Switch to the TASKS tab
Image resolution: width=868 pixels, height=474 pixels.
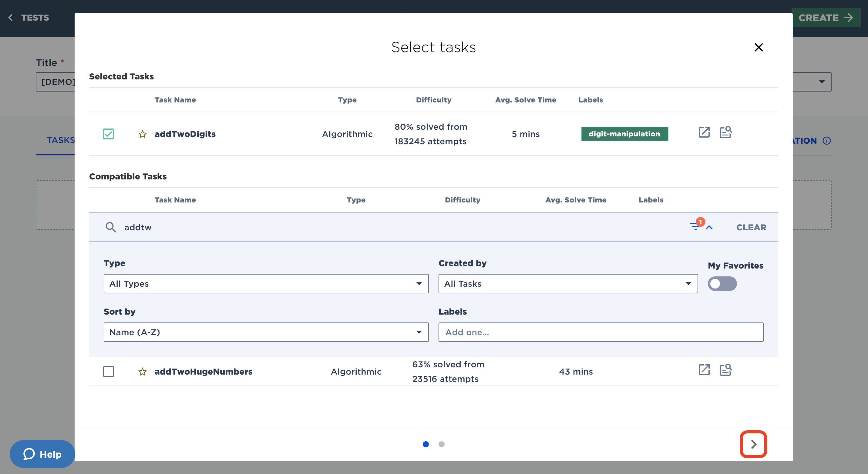(60, 140)
